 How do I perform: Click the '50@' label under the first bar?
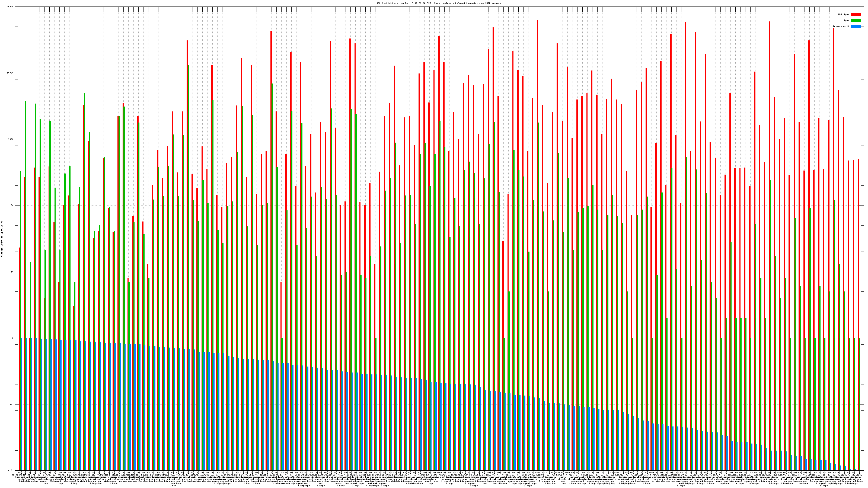20,473
